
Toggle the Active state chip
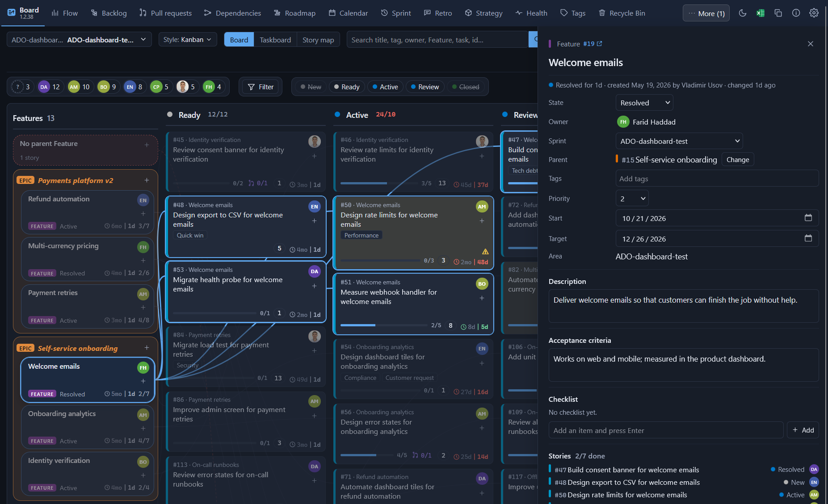(386, 87)
